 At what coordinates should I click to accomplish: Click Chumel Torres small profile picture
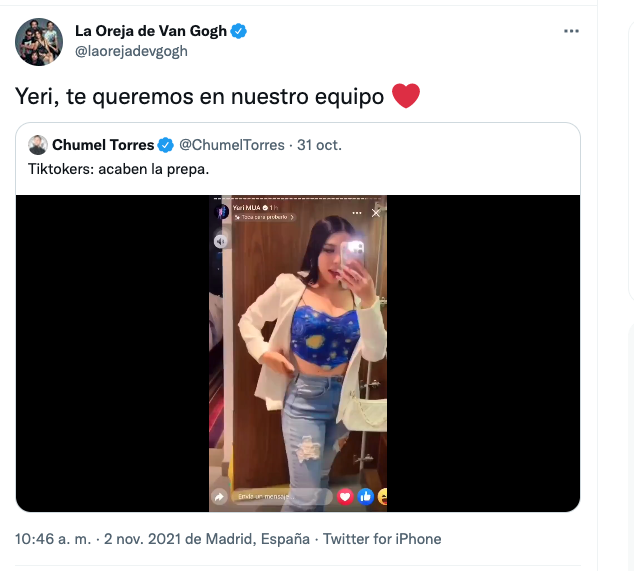coord(38,145)
